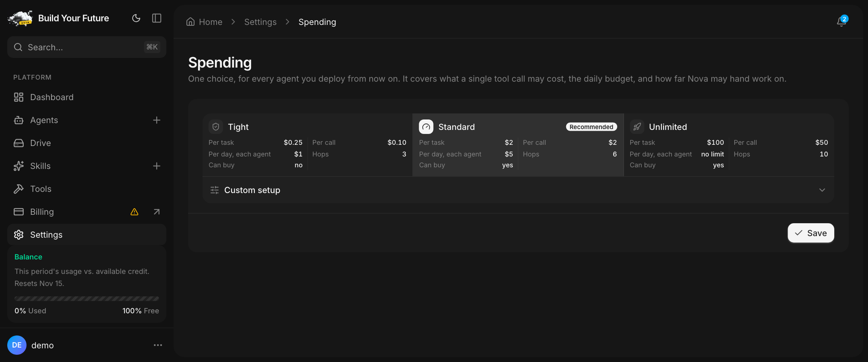
Task: Open the Dashboard page
Action: pyautogui.click(x=87, y=97)
